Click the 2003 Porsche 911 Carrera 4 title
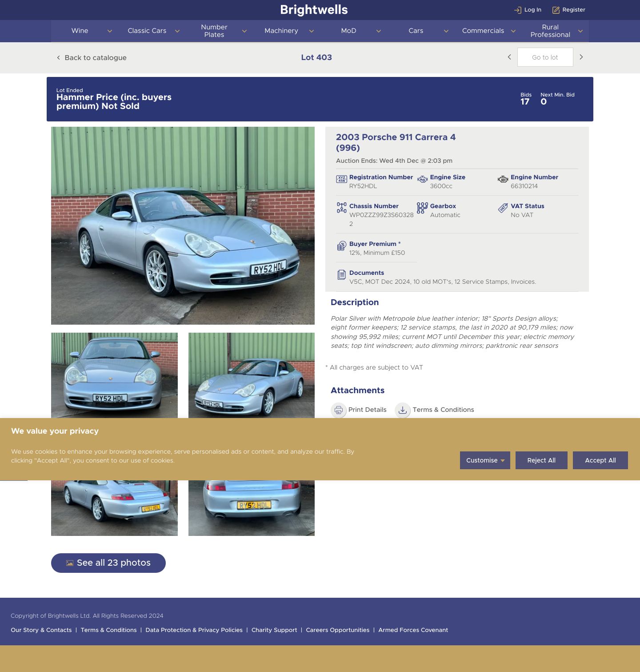This screenshot has width=640, height=672. (396, 142)
